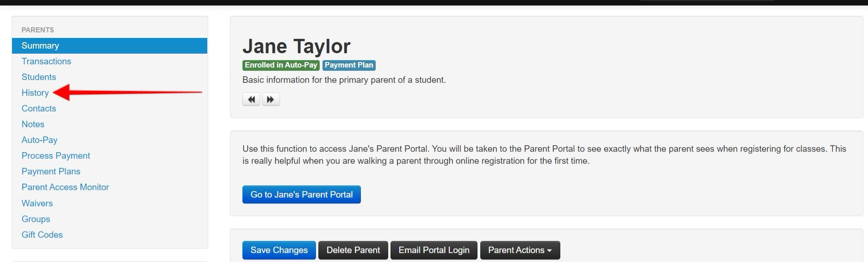Image resolution: width=868 pixels, height=262 pixels.
Task: Go to the previous parent record
Action: [251, 100]
